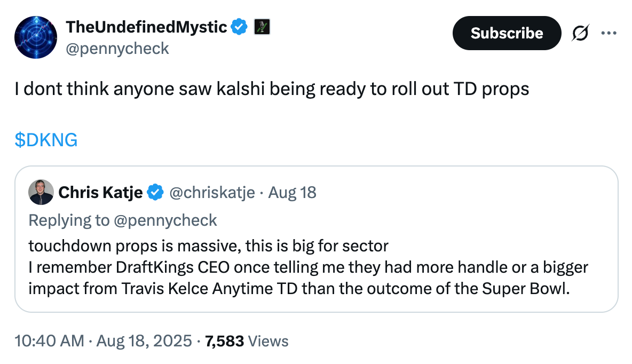Open the quoted tweet about touchdown props
The image size is (632, 364).
[x=316, y=267]
